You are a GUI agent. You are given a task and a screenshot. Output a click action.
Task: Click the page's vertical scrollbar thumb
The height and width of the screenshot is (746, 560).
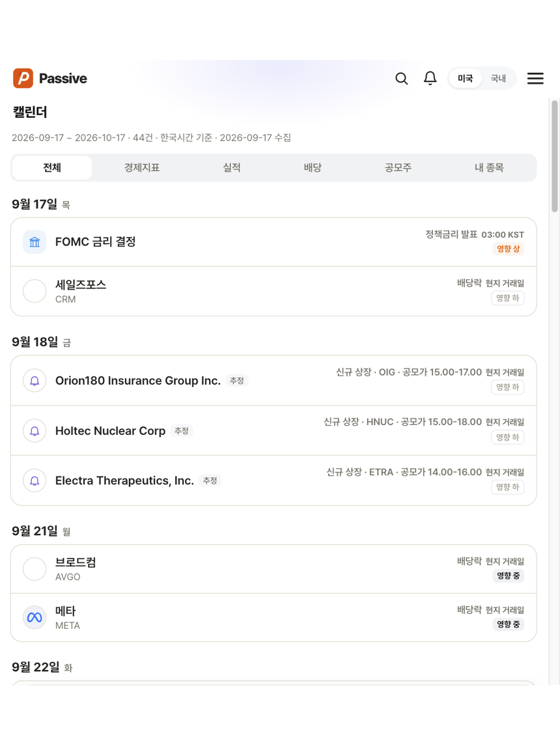pos(554,156)
